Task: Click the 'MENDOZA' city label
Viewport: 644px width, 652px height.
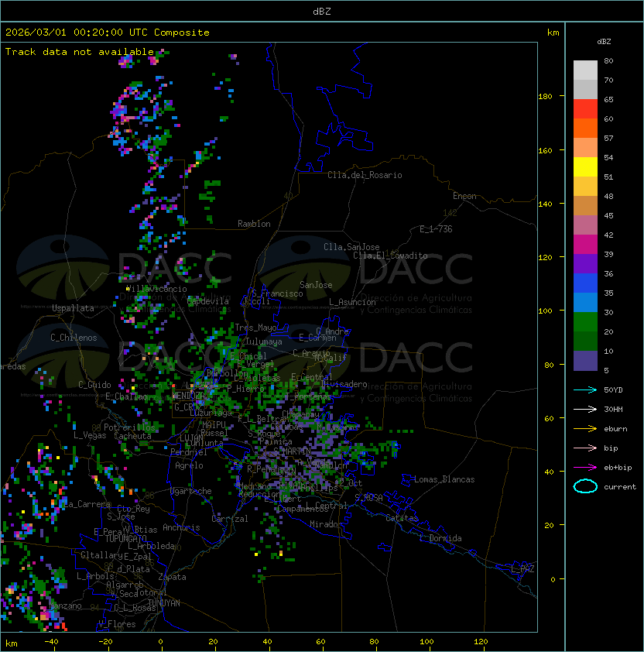Action: [x=190, y=395]
